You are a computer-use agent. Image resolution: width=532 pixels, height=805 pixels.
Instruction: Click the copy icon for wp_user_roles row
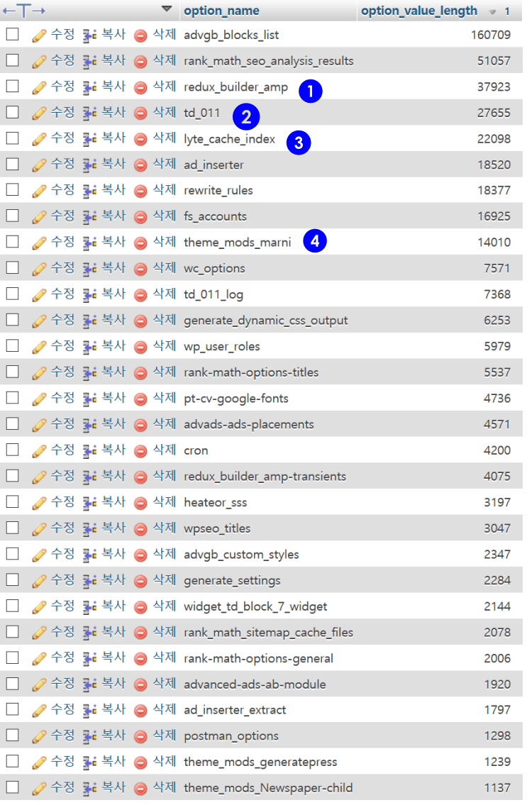[x=89, y=347]
